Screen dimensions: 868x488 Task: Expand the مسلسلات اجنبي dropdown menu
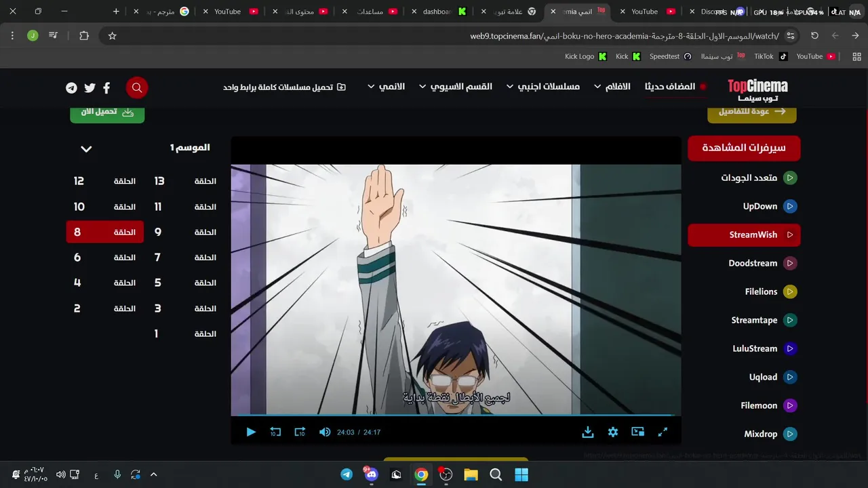[543, 87]
